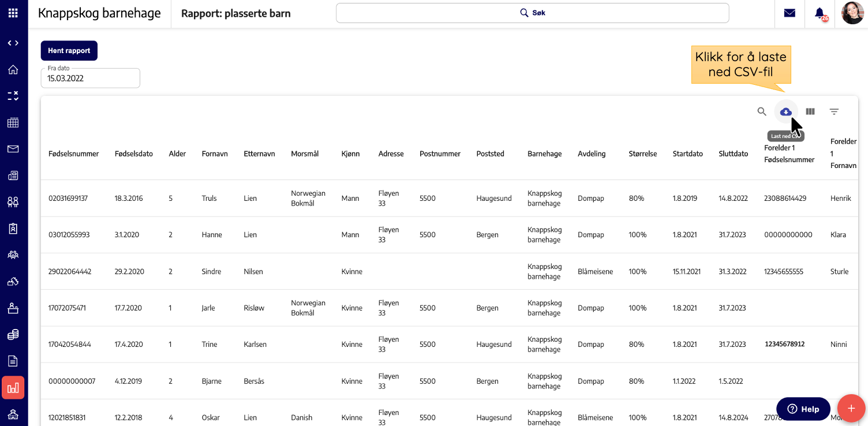Open the Help button

coord(803,409)
